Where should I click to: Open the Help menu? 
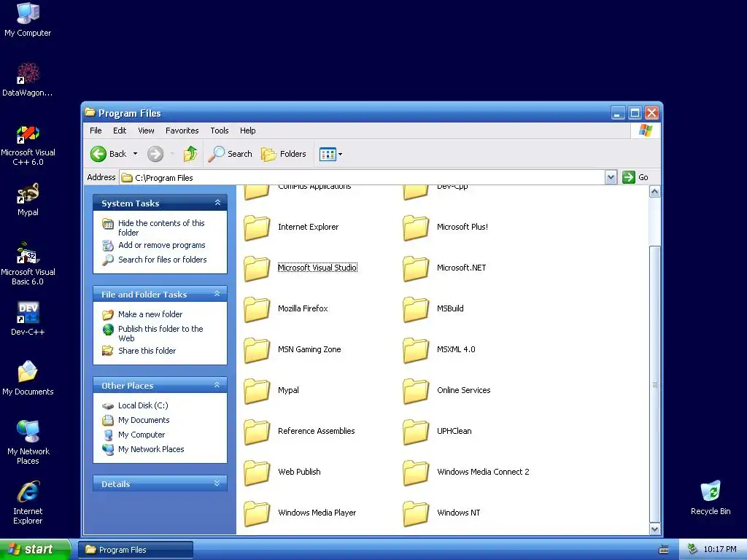tap(247, 131)
